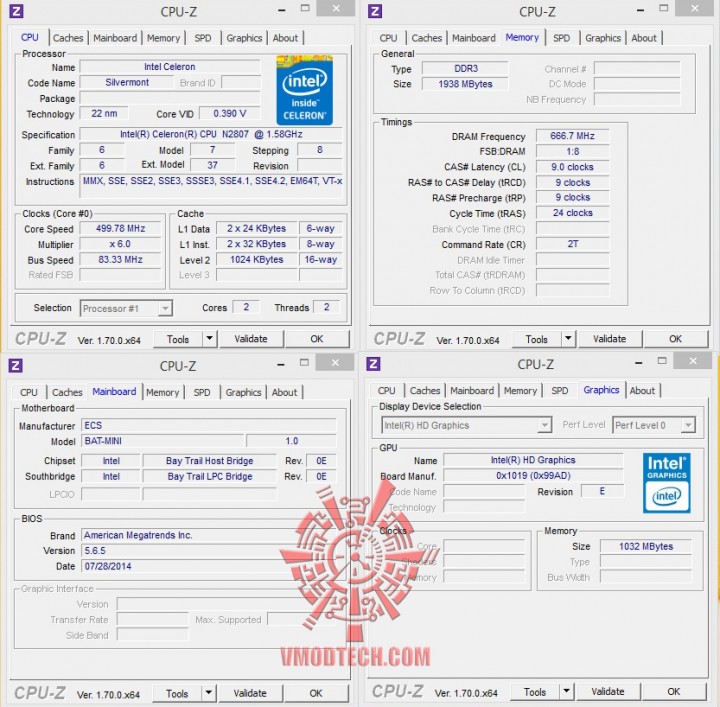
Task: Click the Level 2 1024 KBytes cache value
Action: click(x=257, y=259)
